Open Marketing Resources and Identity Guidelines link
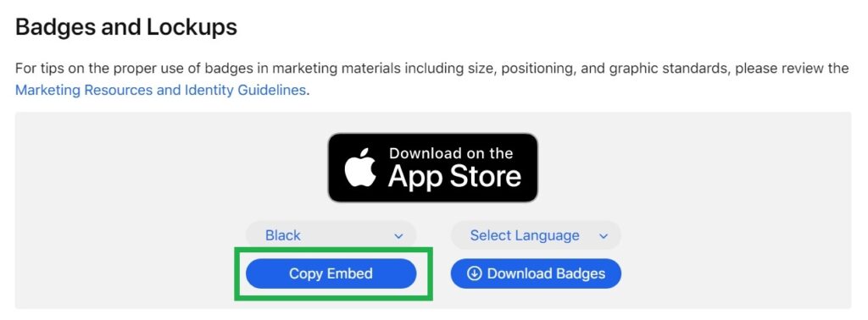The image size is (868, 320). [160, 90]
